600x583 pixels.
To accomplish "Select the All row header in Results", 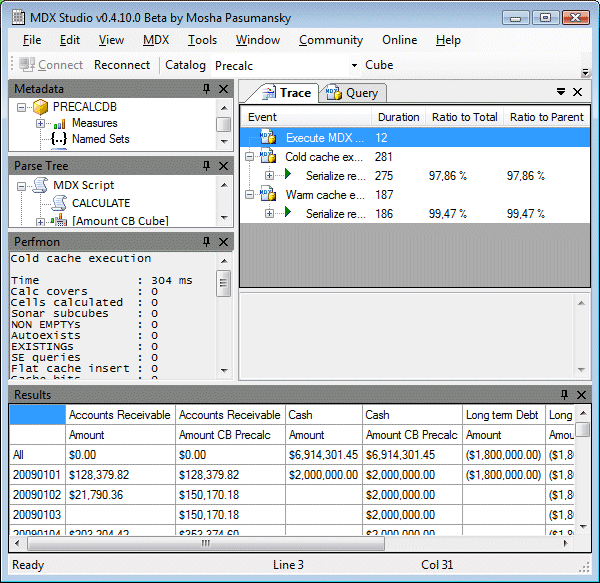I will pos(37,455).
